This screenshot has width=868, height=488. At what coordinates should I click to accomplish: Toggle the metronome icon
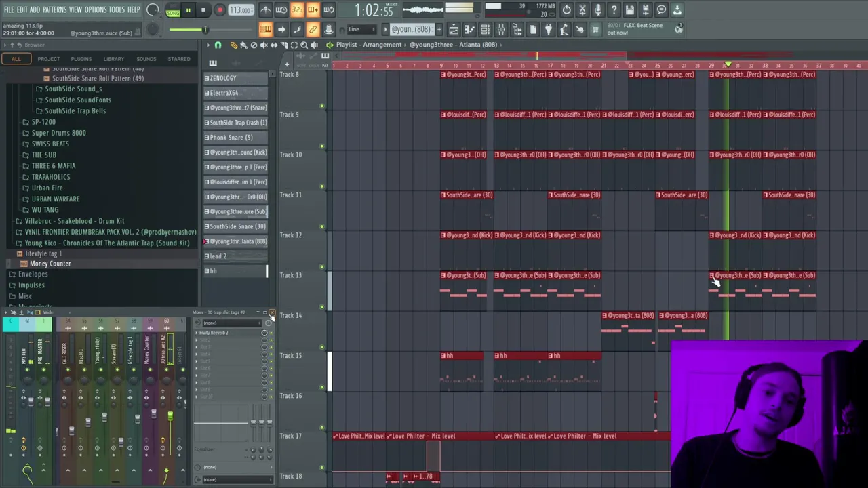coord(265,10)
